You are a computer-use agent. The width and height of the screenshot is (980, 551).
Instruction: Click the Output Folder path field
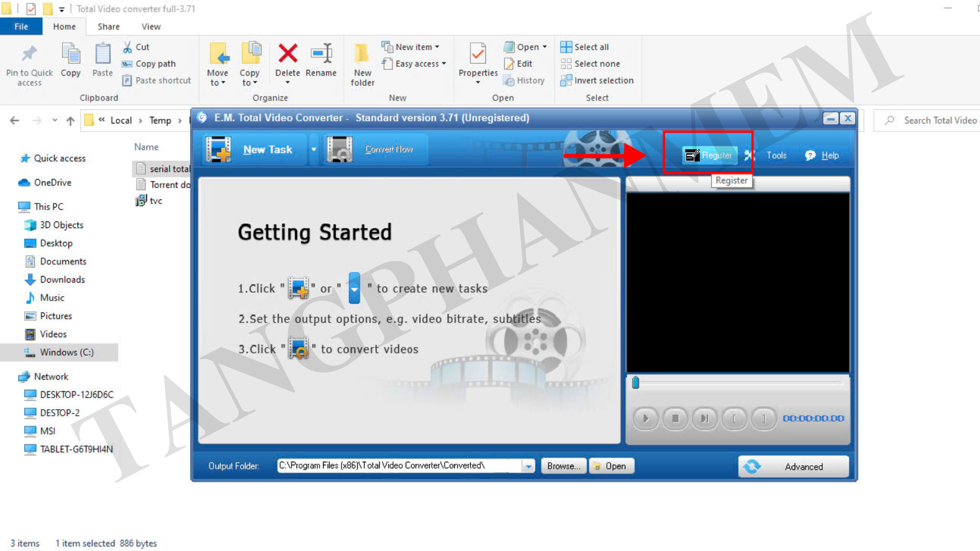398,465
